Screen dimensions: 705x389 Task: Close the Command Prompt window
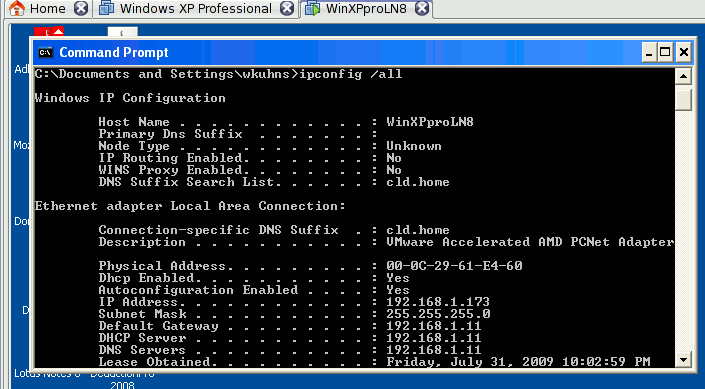[683, 53]
